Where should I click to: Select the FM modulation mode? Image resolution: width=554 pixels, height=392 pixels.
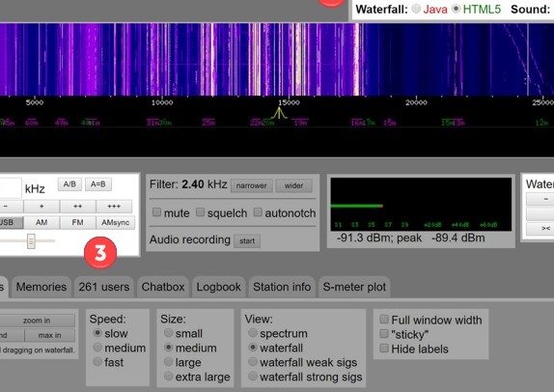click(x=78, y=222)
